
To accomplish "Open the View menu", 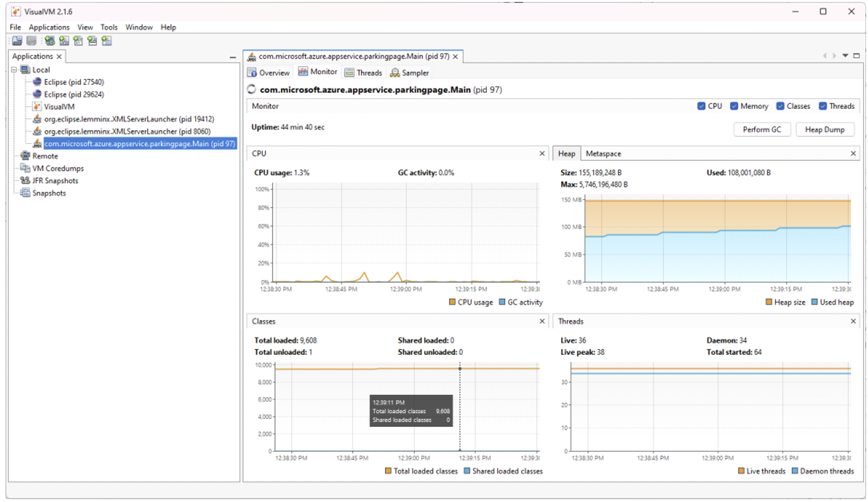I will click(85, 27).
